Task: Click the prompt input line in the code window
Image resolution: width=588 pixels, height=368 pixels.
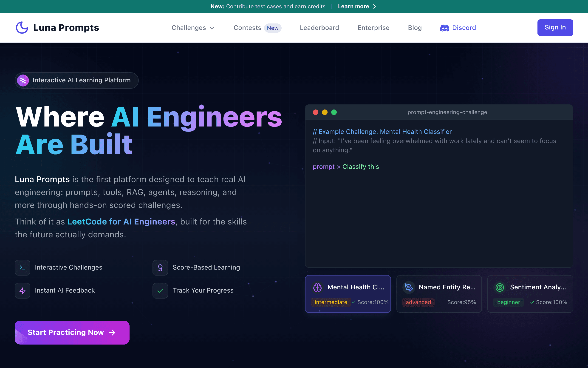Action: [346, 167]
